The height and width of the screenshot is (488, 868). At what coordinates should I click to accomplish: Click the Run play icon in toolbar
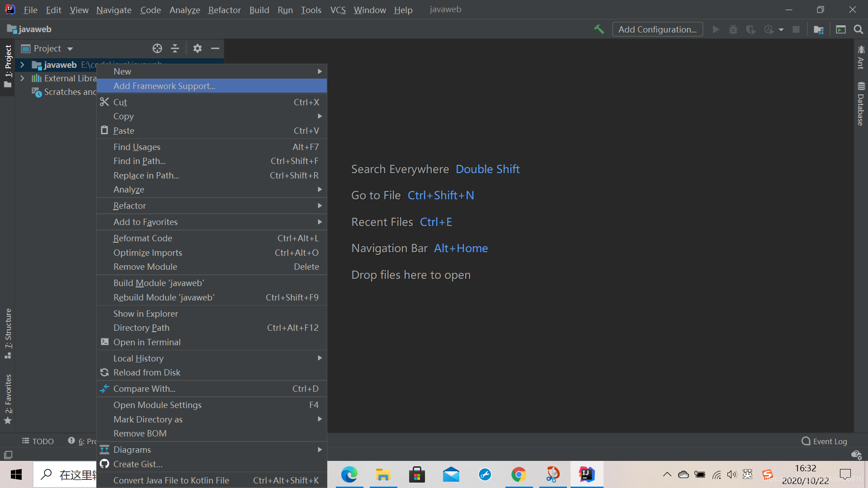pyautogui.click(x=716, y=29)
